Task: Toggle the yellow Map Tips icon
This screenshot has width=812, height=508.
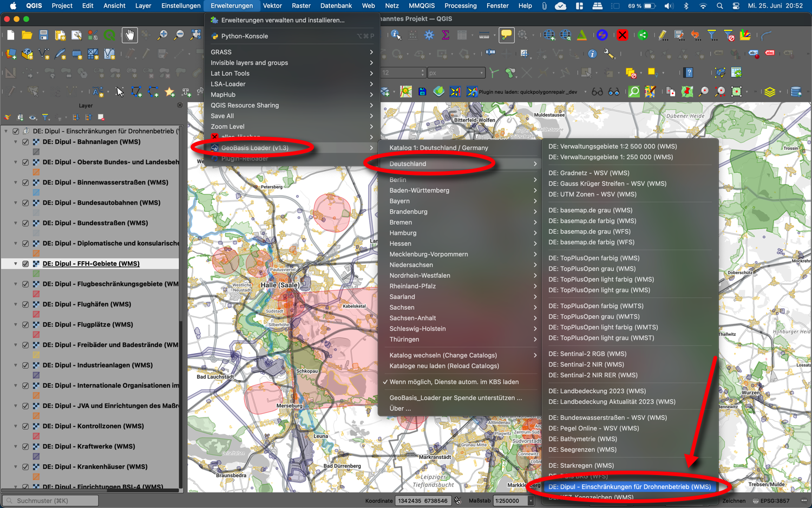Action: point(506,35)
